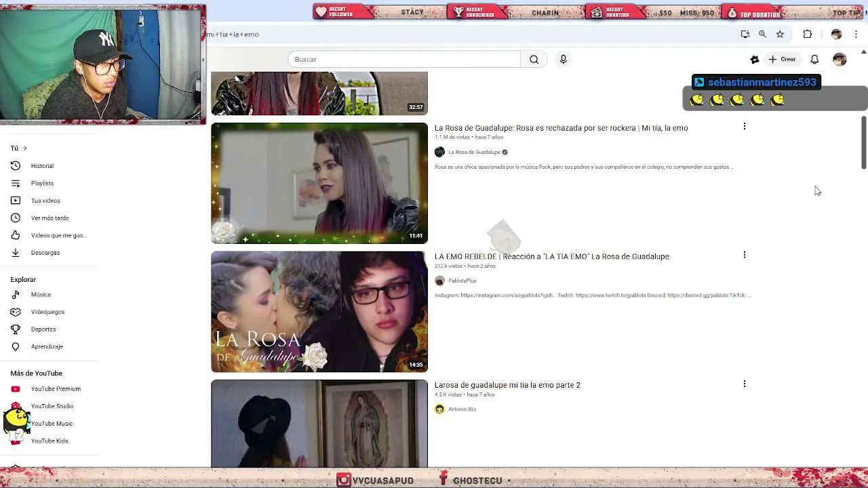Click the Música note icon
The width and height of the screenshot is (868, 488).
(x=16, y=295)
